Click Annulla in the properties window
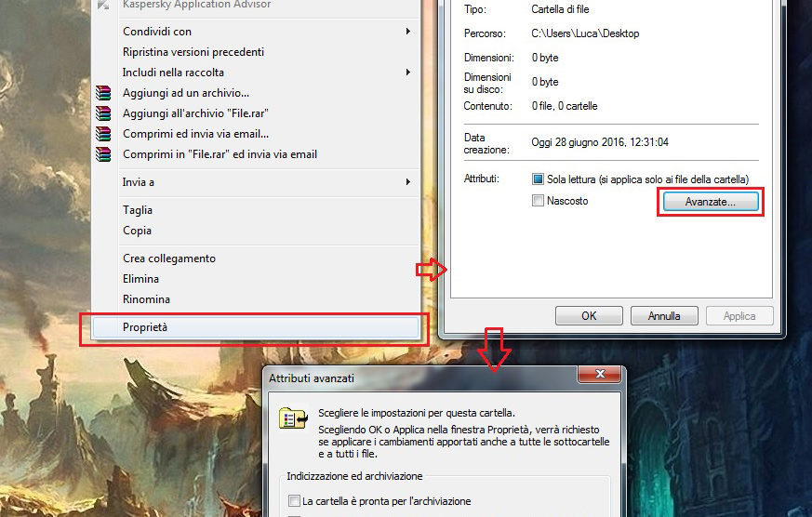Screen dimensions: 812x517 [x=664, y=315]
